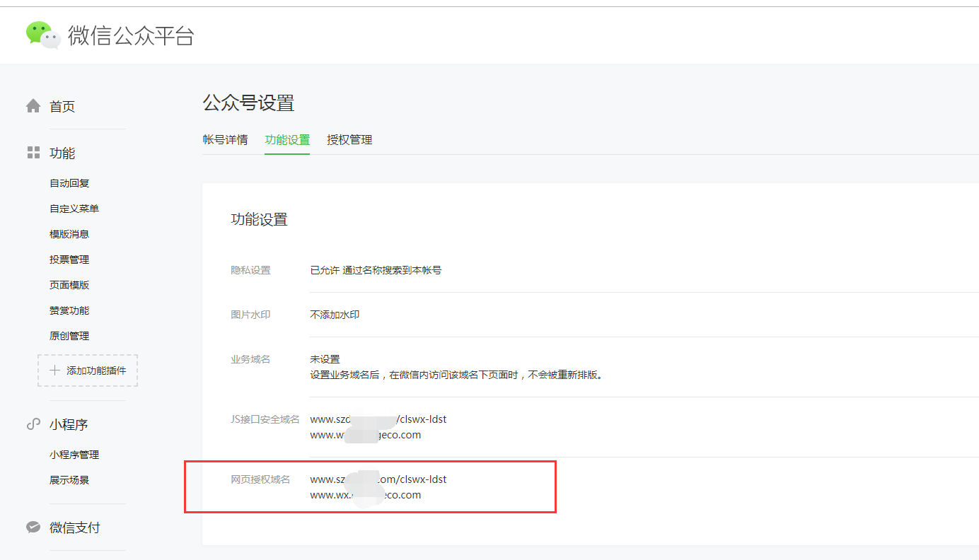Click the second domain under JS接口安全域名
This screenshot has height=560, width=979.
(x=365, y=435)
